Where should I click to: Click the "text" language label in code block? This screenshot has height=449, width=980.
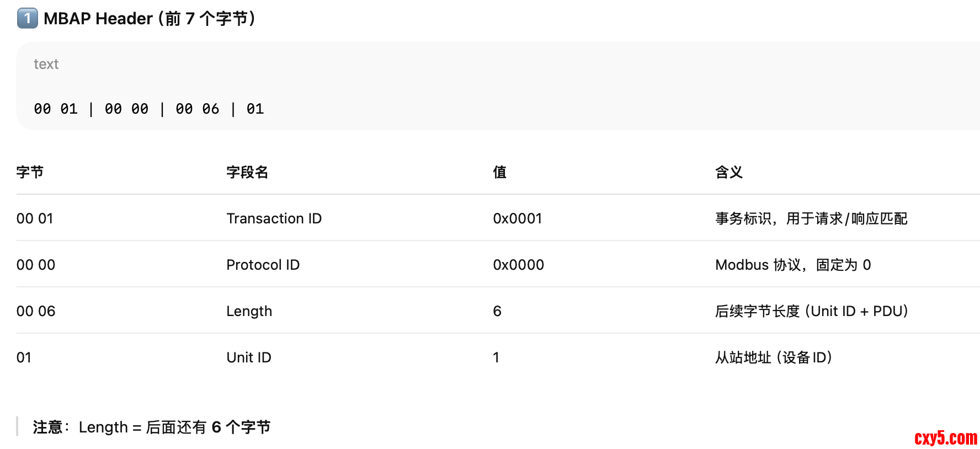[x=46, y=64]
